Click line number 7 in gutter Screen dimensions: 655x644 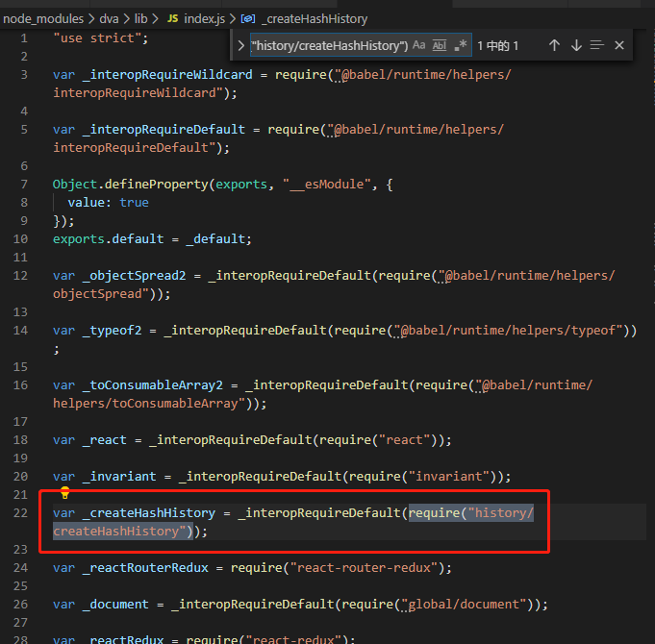[x=24, y=184]
